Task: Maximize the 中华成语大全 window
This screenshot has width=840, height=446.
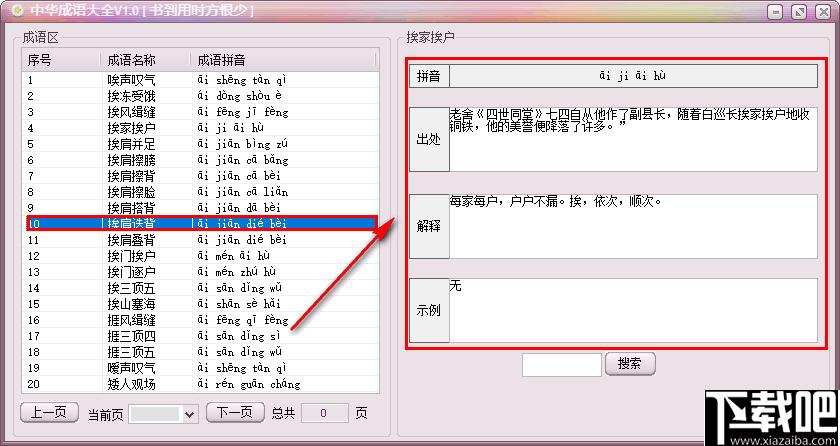Action: click(x=799, y=11)
